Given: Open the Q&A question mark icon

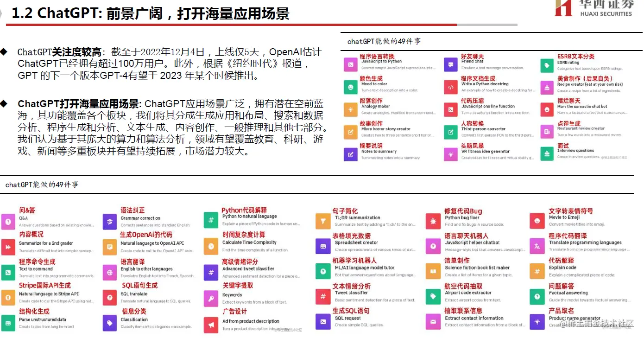Looking at the screenshot, I should point(8,222).
